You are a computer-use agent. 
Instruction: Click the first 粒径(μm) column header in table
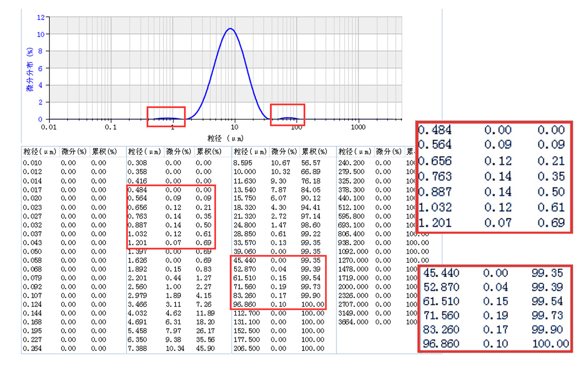click(40, 152)
